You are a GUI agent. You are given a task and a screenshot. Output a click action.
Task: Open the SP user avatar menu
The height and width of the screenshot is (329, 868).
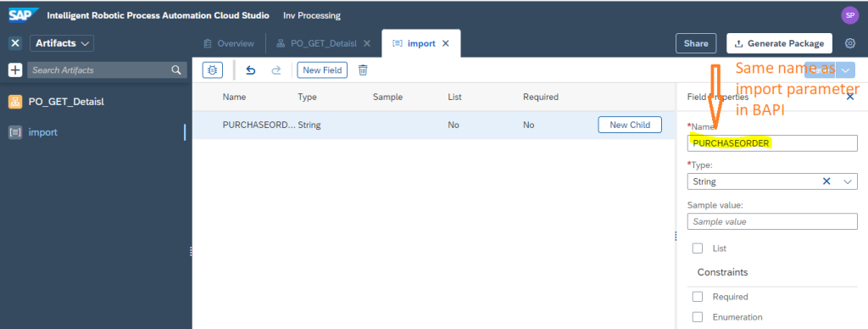coord(849,15)
